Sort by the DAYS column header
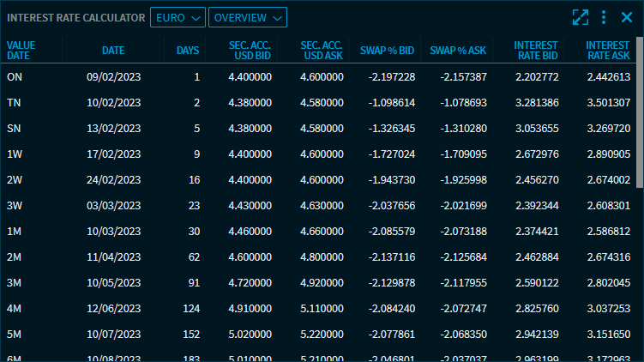Screen dimensions: 644x362 (187, 51)
